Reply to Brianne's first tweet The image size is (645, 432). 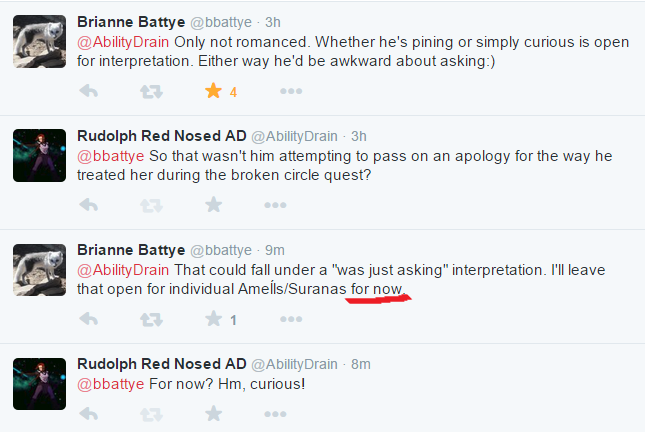click(88, 91)
